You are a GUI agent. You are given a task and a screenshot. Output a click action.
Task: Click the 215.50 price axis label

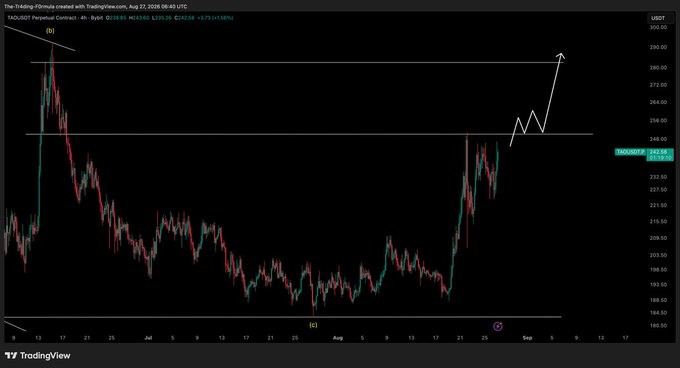658,221
